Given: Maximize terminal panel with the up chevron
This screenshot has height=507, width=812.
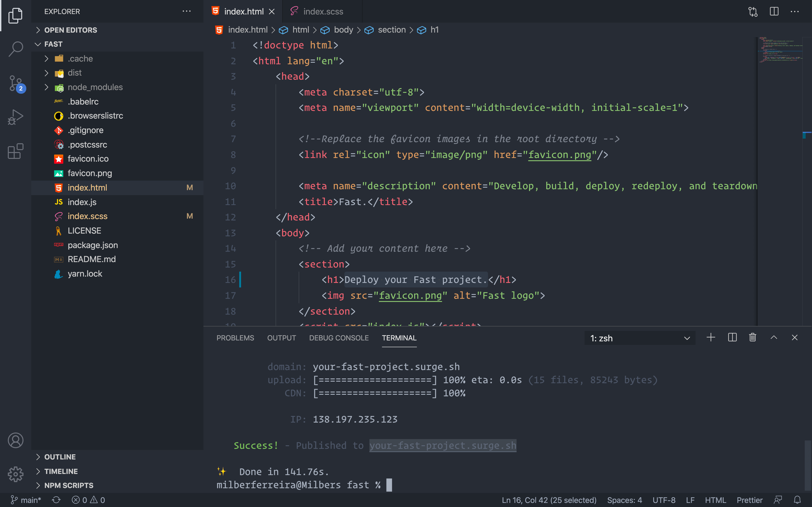Looking at the screenshot, I should point(774,338).
